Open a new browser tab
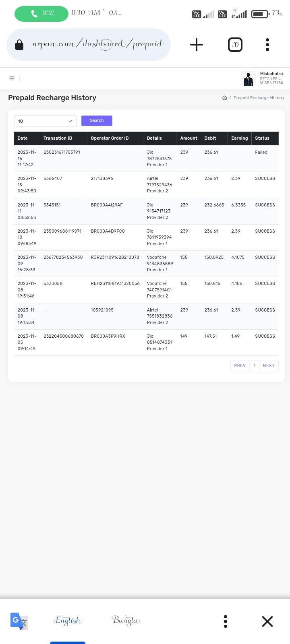The height and width of the screenshot is (644, 290). coord(196,45)
